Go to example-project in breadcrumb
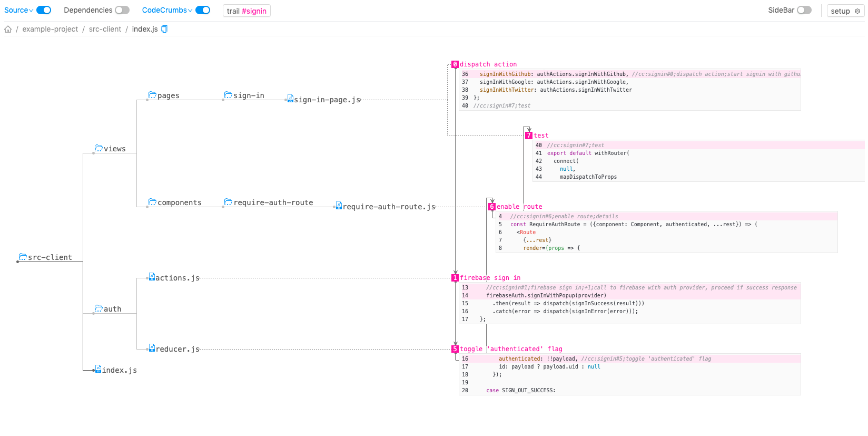Viewport: 868px width, 436px height. pyautogui.click(x=50, y=30)
